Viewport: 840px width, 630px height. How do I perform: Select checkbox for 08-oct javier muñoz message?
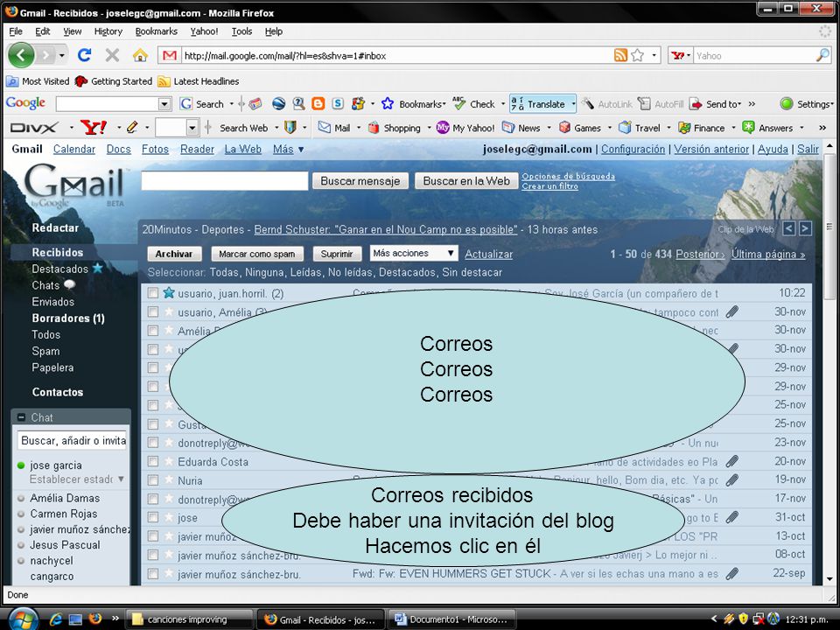(152, 555)
